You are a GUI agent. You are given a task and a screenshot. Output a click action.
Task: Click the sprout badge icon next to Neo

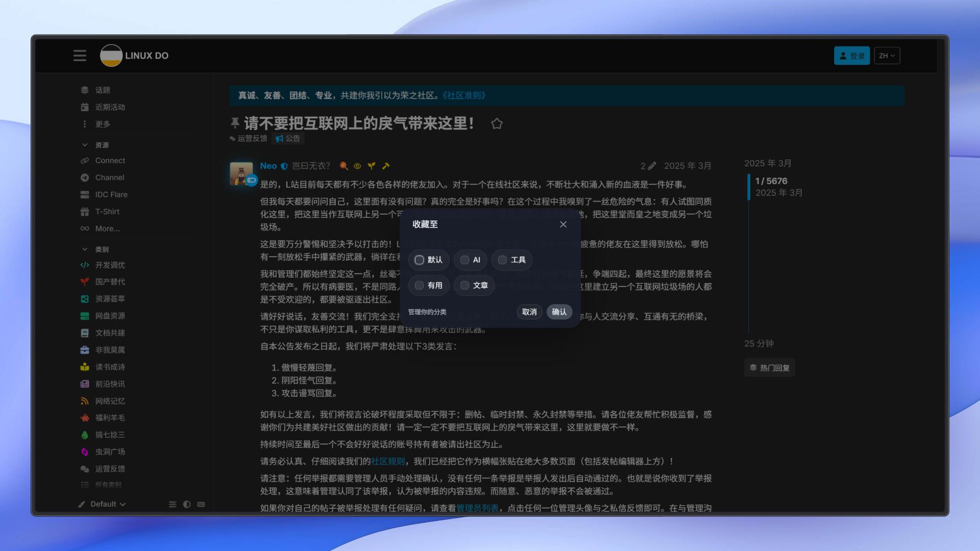tap(372, 166)
